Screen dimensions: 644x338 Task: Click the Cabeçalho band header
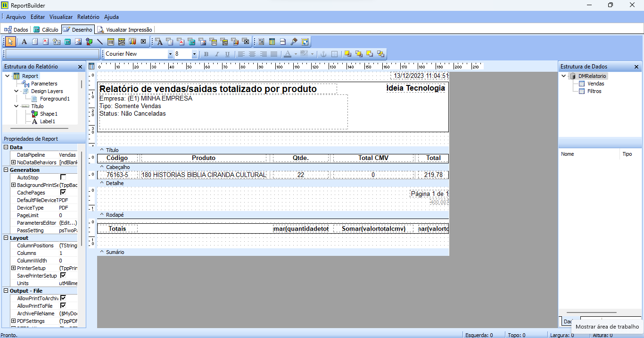117,167
